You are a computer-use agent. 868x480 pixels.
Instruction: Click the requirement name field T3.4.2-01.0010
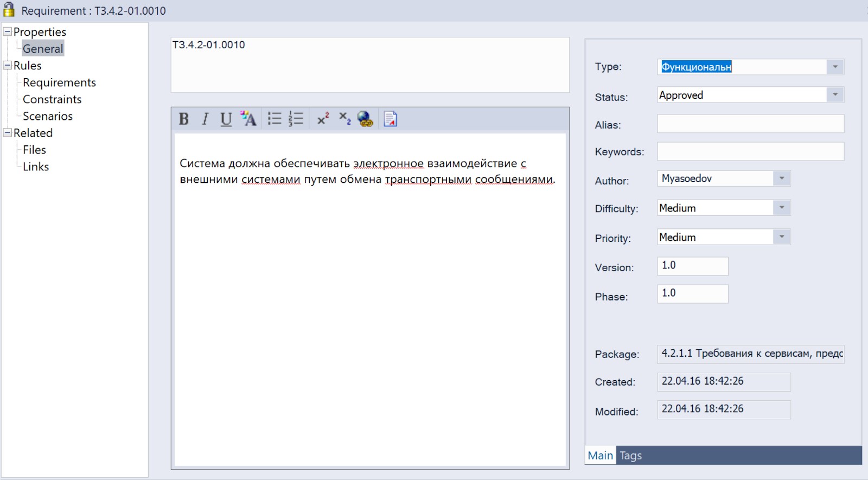tap(370, 65)
